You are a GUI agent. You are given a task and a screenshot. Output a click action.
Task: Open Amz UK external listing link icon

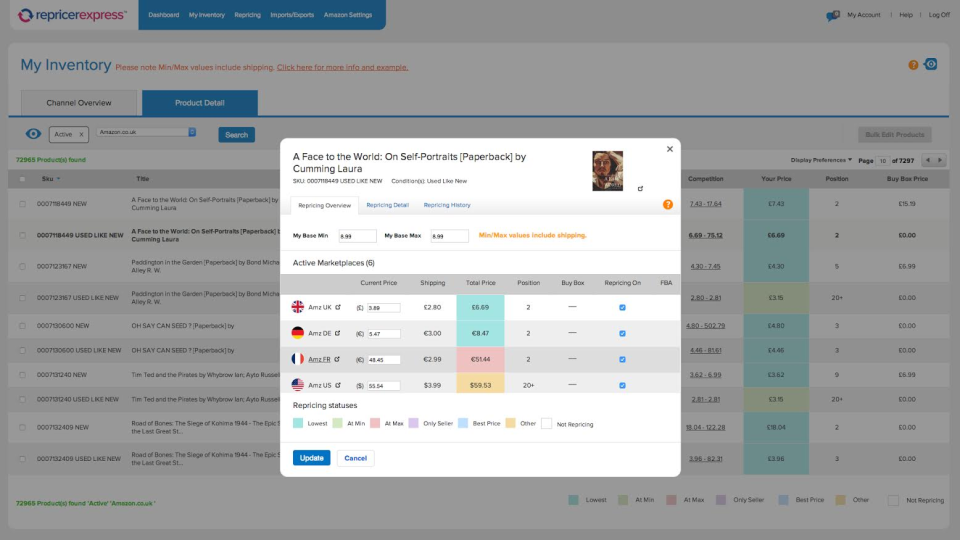pos(337,307)
